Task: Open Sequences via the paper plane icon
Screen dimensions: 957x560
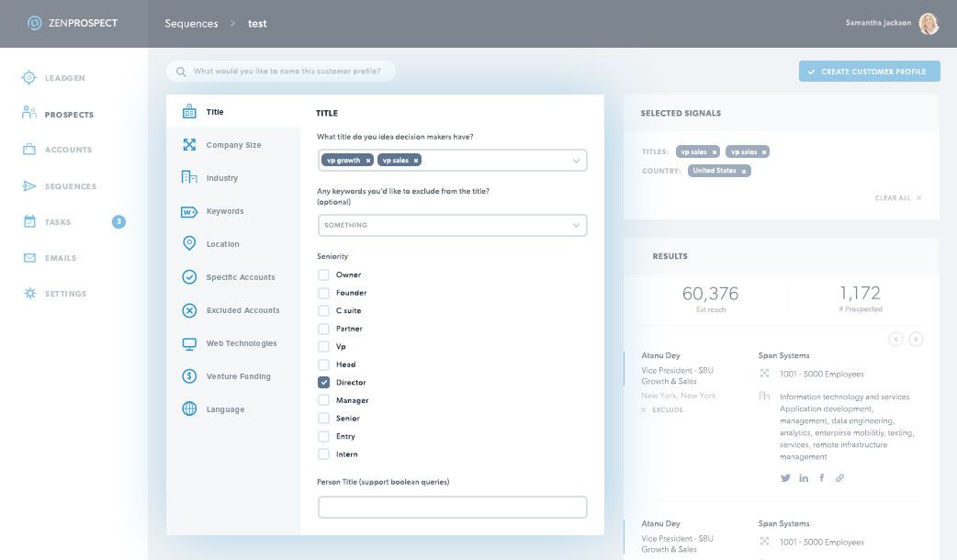Action: (x=29, y=186)
